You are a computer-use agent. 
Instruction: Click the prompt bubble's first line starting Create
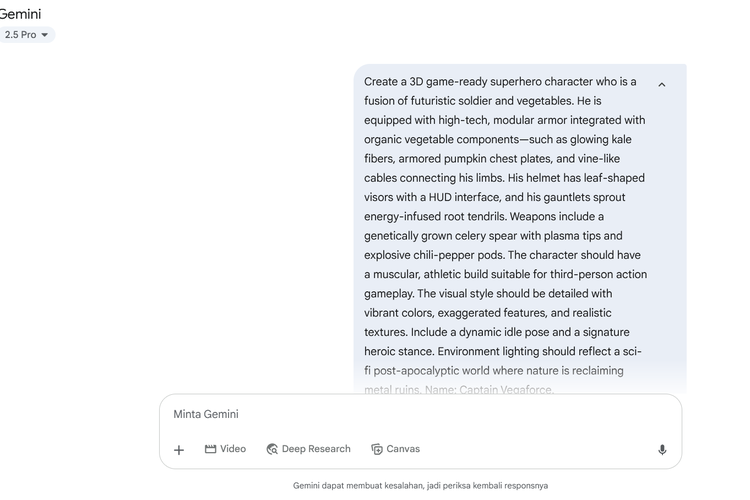[x=500, y=82]
